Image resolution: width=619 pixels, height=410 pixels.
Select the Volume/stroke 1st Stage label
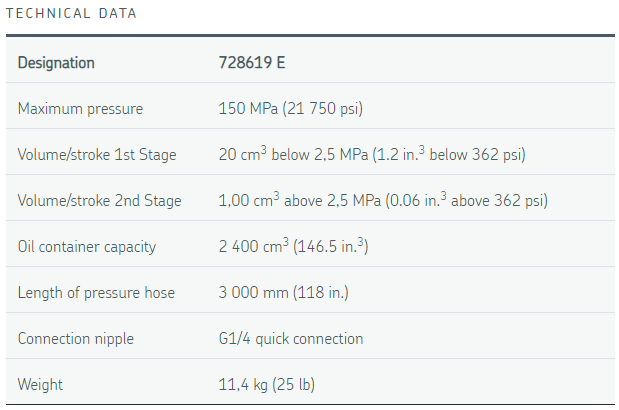(97, 154)
